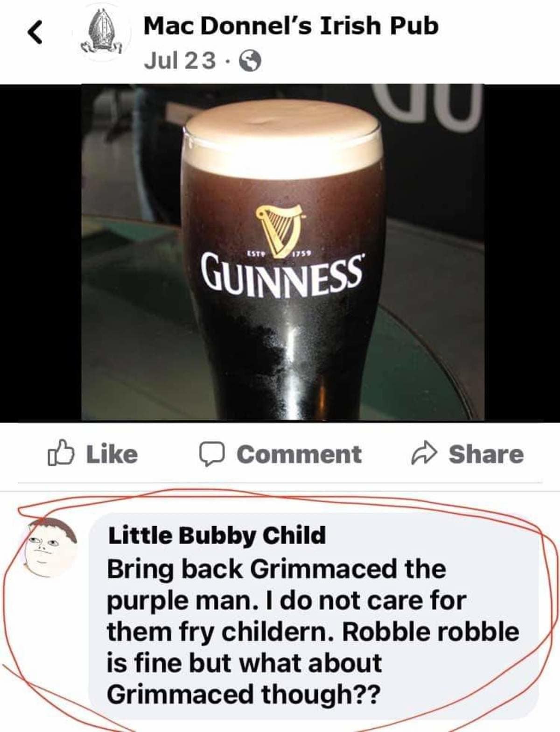Tap the speech bubble Comment icon
560x732 pixels.
click(213, 454)
